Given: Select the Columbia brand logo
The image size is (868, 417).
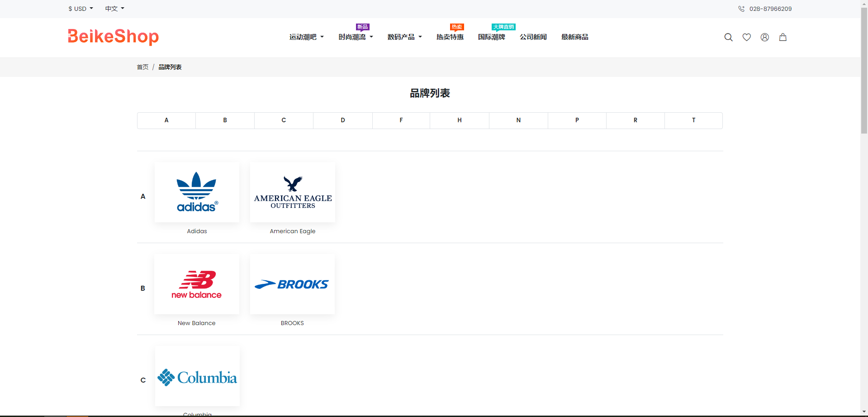Looking at the screenshot, I should [197, 376].
